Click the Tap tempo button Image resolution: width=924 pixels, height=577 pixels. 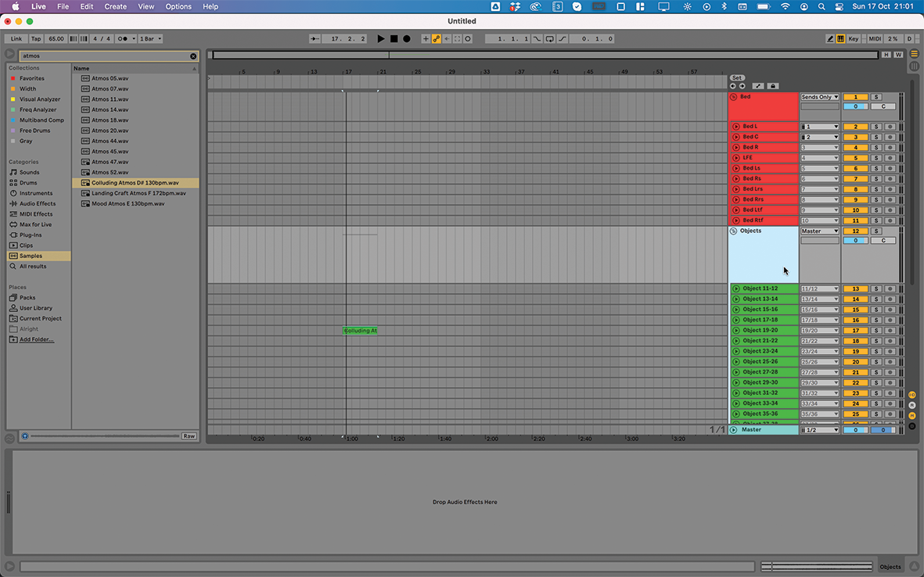34,38
